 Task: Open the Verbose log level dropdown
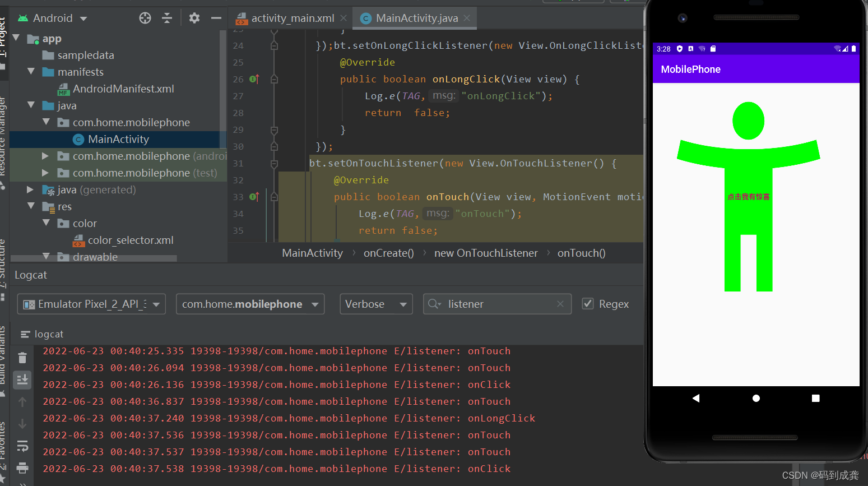376,304
